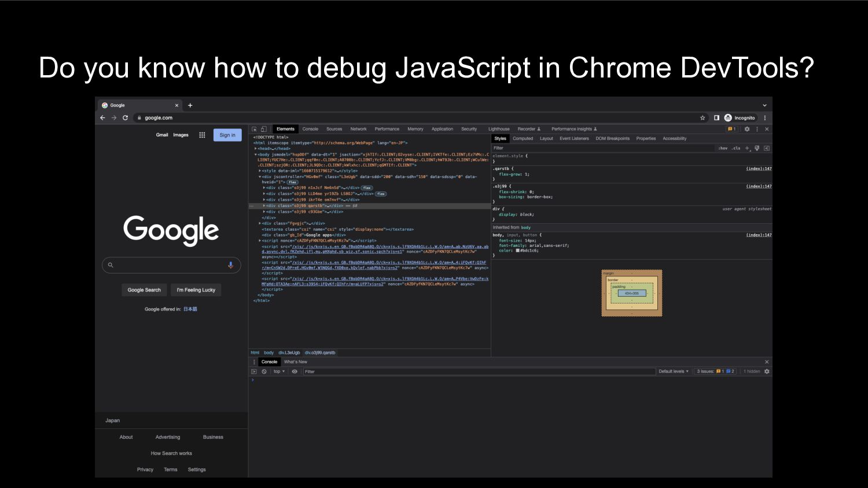Screen dimensions: 868x488
Task: Collapse the body element node
Action: pos(256,154)
